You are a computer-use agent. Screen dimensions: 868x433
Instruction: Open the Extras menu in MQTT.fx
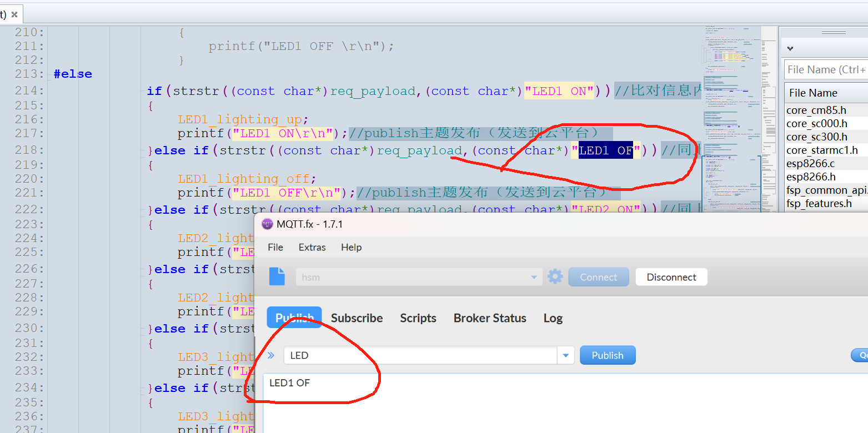click(x=312, y=247)
